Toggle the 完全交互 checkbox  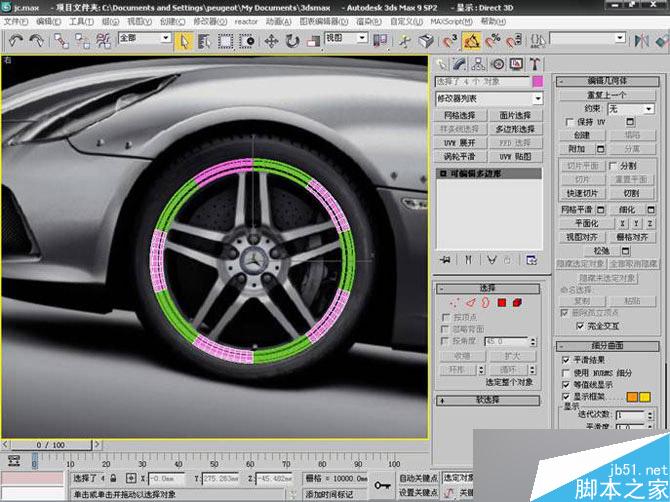[581, 325]
